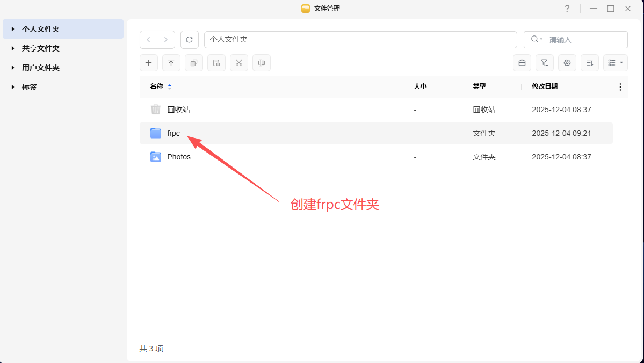This screenshot has height=363, width=644.
Task: Sort by the 名称 column header
Action: coord(156,86)
